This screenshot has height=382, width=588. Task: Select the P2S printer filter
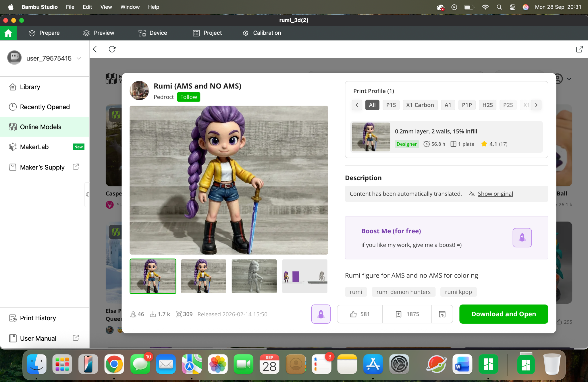(508, 105)
